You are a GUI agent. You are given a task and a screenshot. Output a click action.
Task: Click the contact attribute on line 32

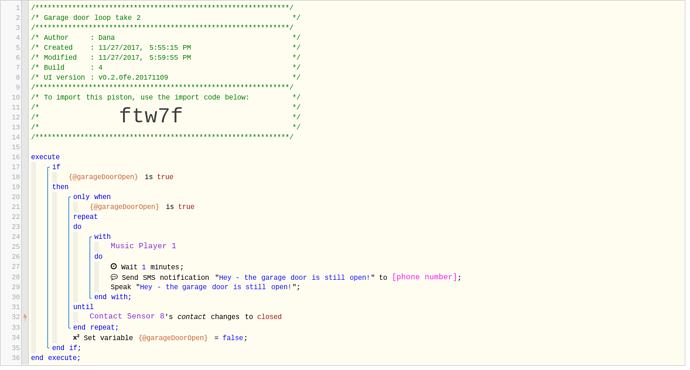[x=191, y=317]
